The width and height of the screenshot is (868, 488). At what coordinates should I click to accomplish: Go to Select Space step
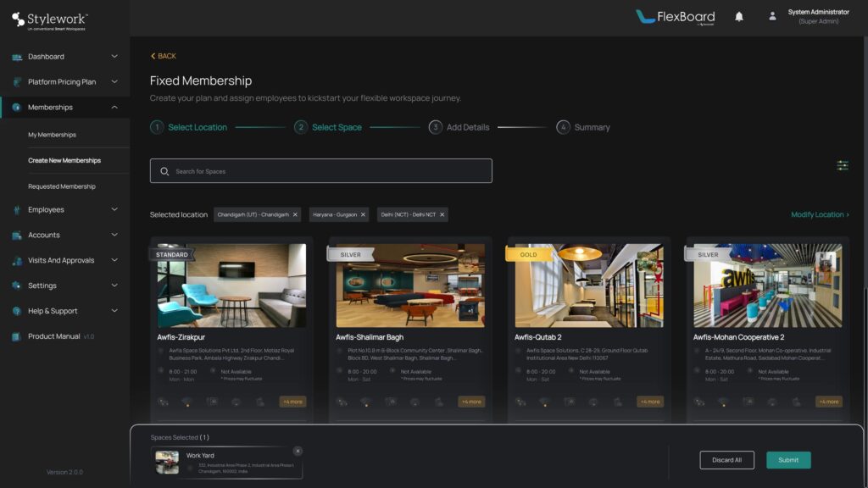pyautogui.click(x=328, y=127)
